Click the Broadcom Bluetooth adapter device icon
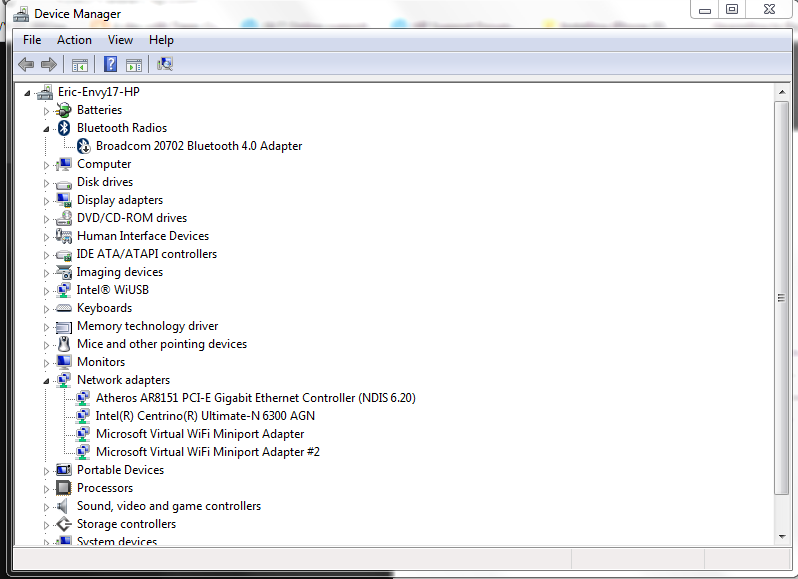 coord(83,146)
